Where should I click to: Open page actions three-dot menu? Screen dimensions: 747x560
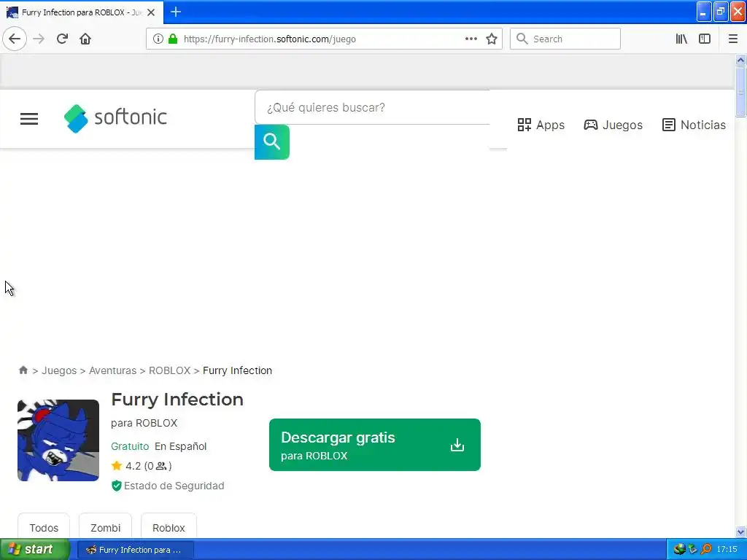tap(471, 39)
